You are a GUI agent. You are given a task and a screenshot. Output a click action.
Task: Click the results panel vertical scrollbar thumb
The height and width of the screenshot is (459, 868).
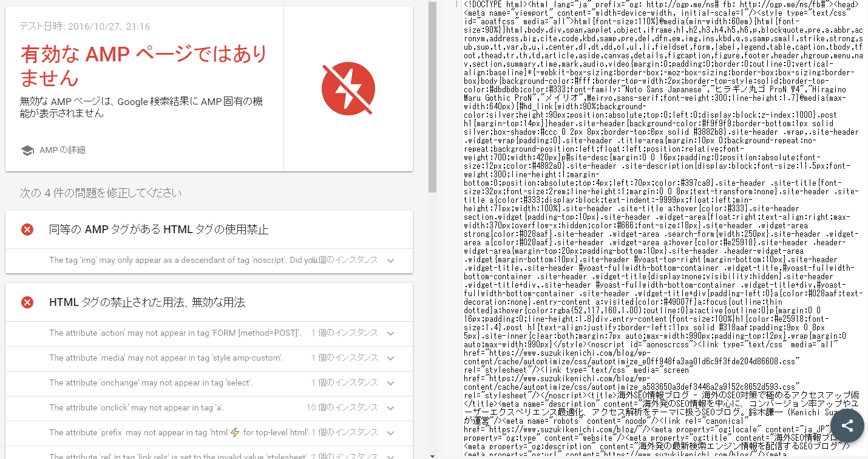click(x=432, y=97)
